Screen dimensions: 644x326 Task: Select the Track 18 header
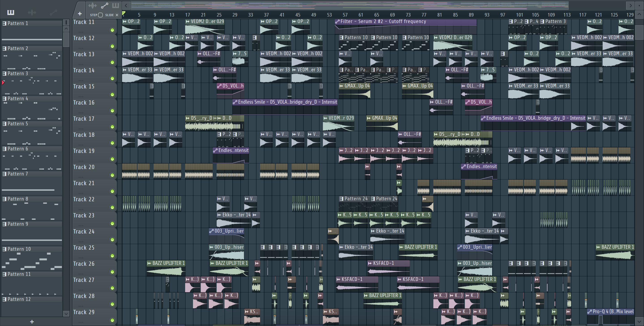click(95, 139)
